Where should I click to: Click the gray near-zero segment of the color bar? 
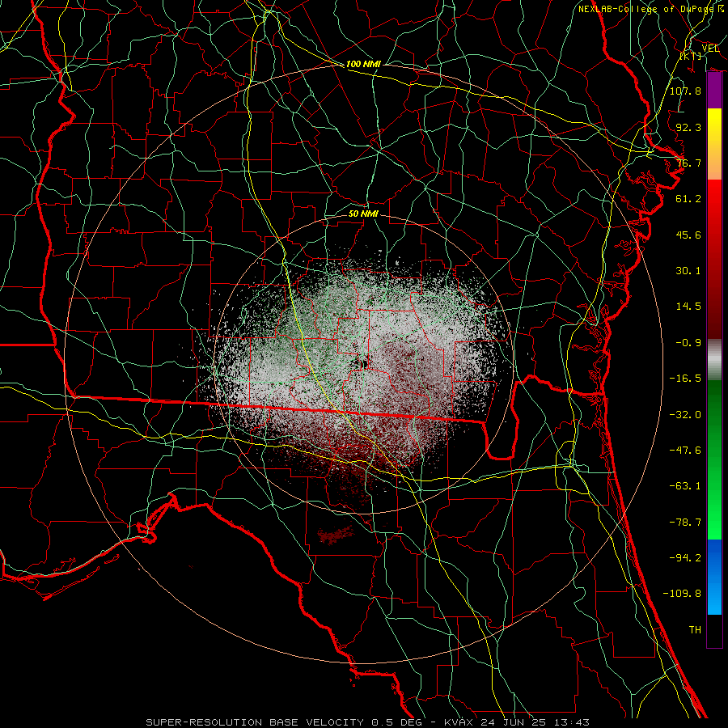coord(714,360)
